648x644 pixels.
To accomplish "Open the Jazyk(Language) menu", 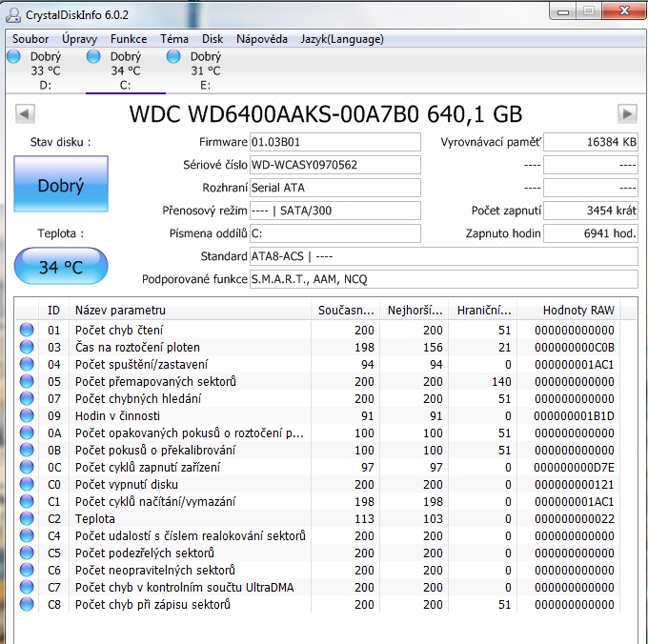I will pyautogui.click(x=340, y=39).
